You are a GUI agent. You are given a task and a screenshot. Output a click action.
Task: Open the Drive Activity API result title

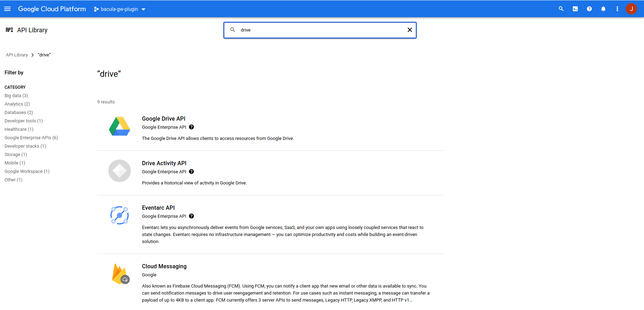pyautogui.click(x=164, y=163)
